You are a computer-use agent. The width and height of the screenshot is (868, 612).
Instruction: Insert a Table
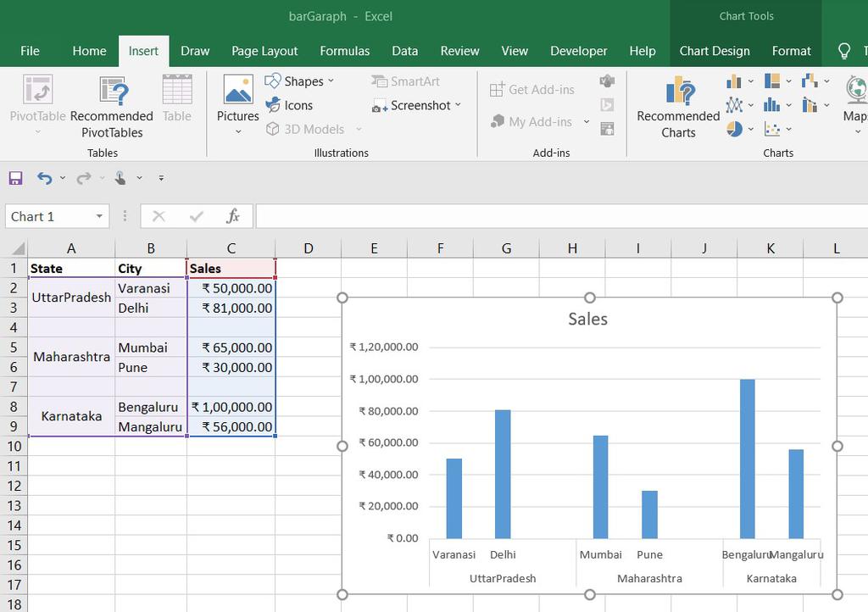coord(176,102)
